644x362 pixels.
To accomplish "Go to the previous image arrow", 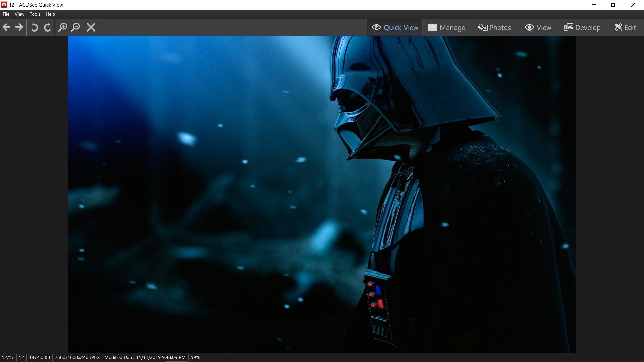I will tap(6, 27).
